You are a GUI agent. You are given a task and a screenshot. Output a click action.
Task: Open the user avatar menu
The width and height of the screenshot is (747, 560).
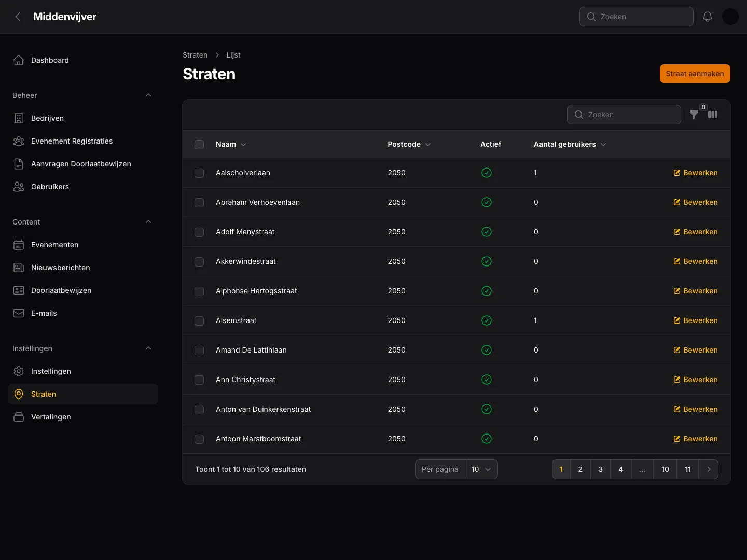(x=730, y=17)
